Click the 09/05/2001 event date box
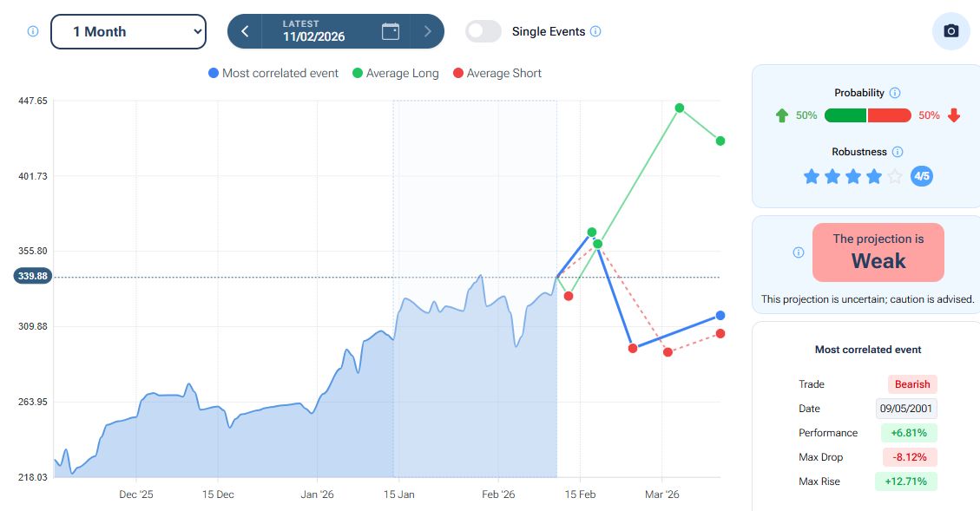Image resolution: width=980 pixels, height=511 pixels. tap(906, 409)
